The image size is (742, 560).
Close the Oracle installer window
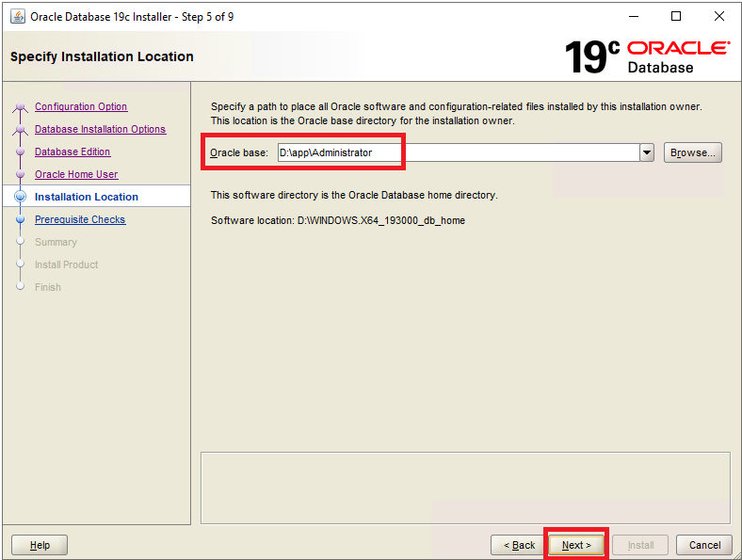pos(719,17)
